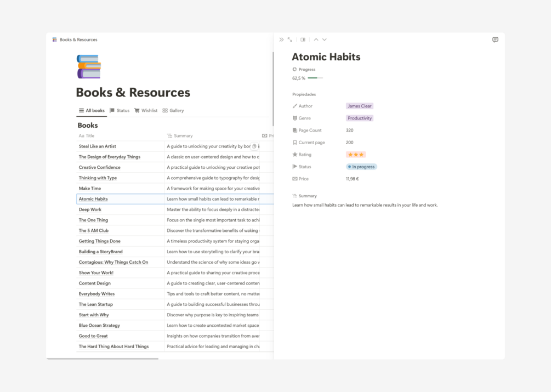Open Atomic Habits as full page
This screenshot has height=392, width=551.
tap(290, 39)
